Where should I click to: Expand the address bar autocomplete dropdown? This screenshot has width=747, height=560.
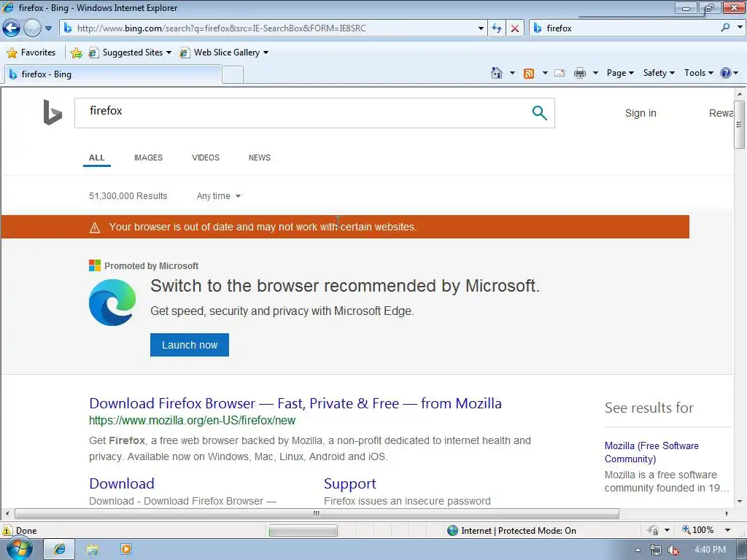(x=481, y=28)
